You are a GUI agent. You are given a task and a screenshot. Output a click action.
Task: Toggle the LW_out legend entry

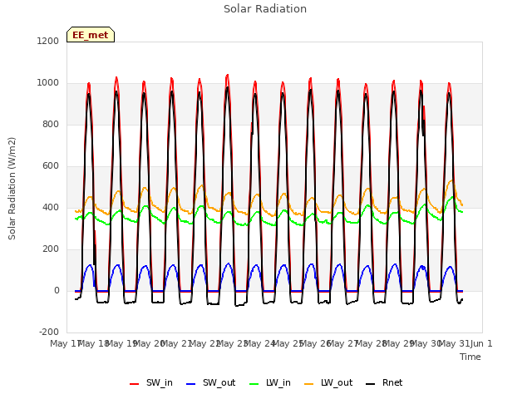point(328,382)
